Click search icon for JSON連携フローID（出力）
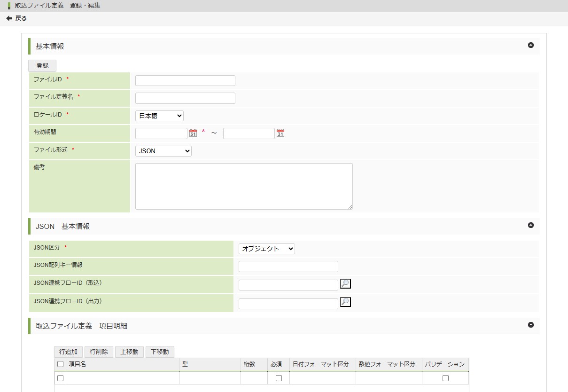The image size is (568, 392). (x=345, y=302)
